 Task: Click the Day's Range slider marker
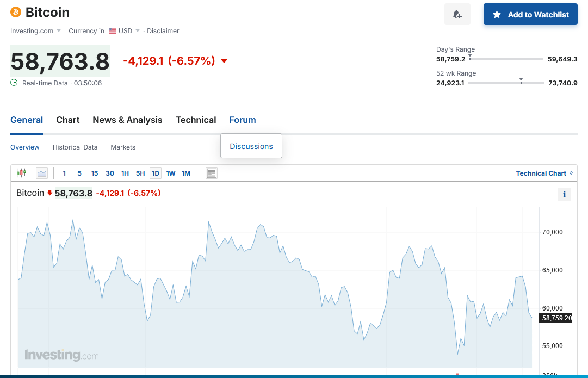470,57
